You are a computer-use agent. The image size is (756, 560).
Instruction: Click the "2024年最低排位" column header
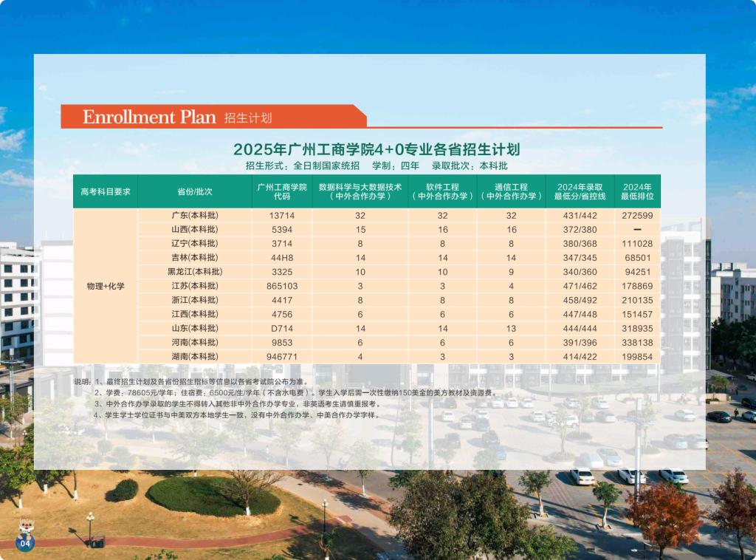(637, 191)
